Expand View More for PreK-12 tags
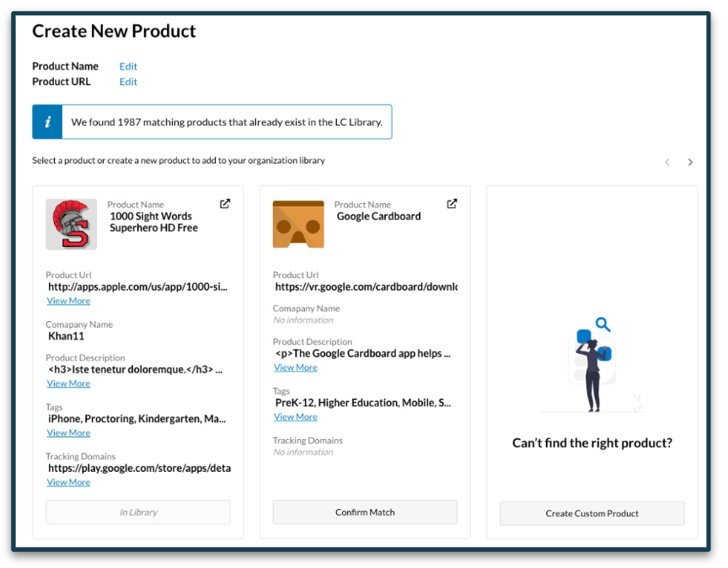Screen dimensions: 728x568 [x=295, y=417]
